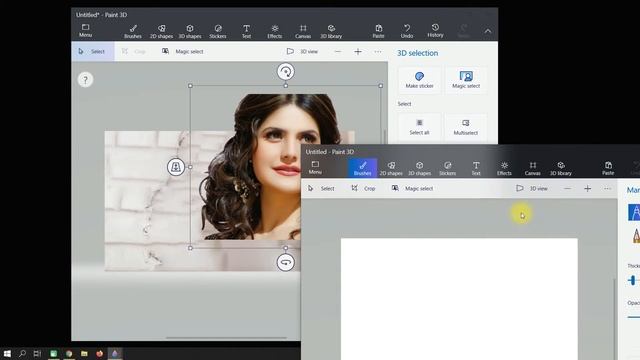Click the front window vertical scrollbar
The width and height of the screenshot is (640, 360).
[x=615, y=318]
